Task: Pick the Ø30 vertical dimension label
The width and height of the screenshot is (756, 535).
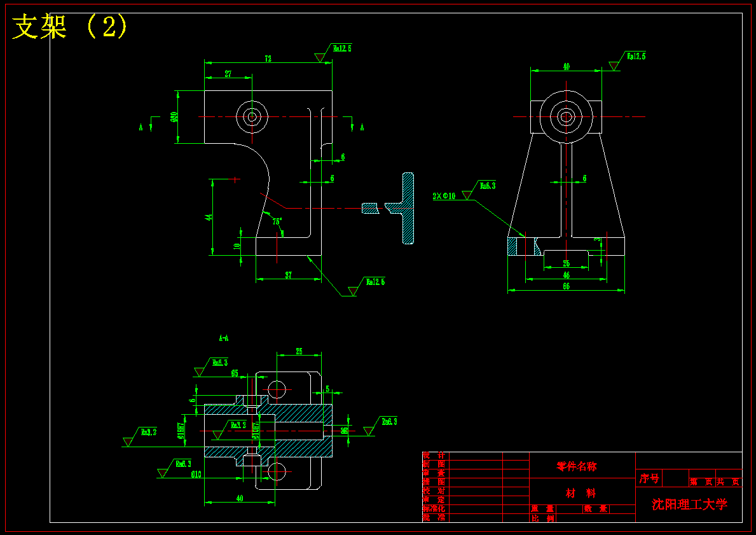Action: coord(174,117)
